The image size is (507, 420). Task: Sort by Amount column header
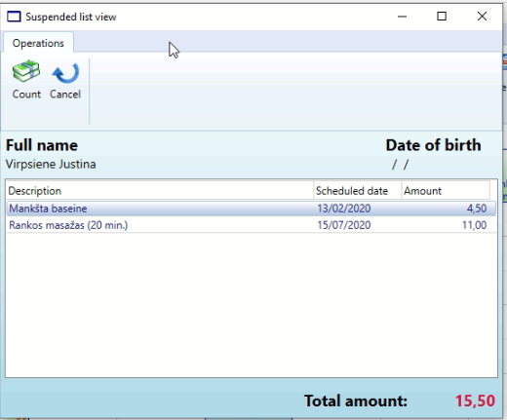(446, 191)
